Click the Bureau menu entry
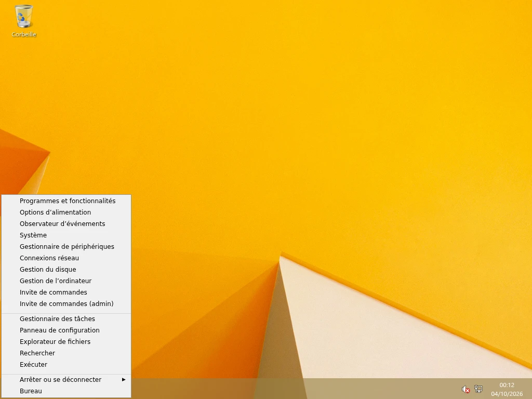This screenshot has width=532, height=399. 66,391
